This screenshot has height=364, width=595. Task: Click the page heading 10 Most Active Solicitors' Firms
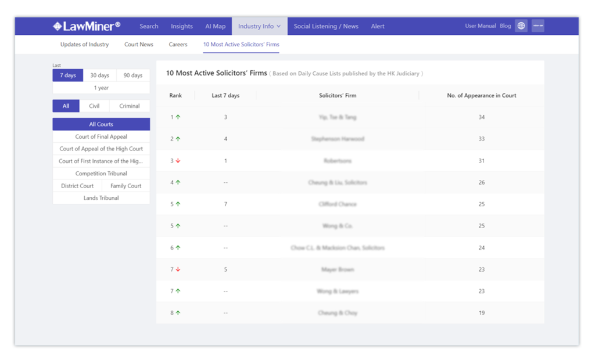(216, 73)
